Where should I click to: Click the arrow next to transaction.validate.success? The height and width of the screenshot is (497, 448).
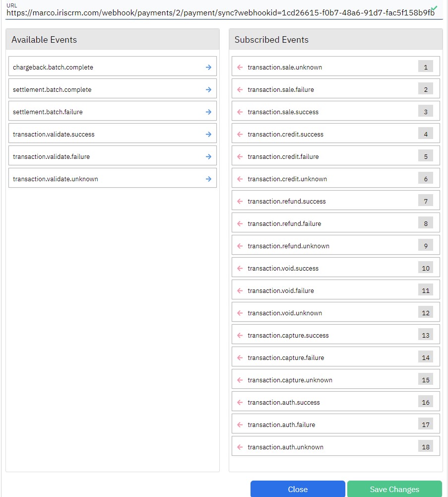pos(208,134)
